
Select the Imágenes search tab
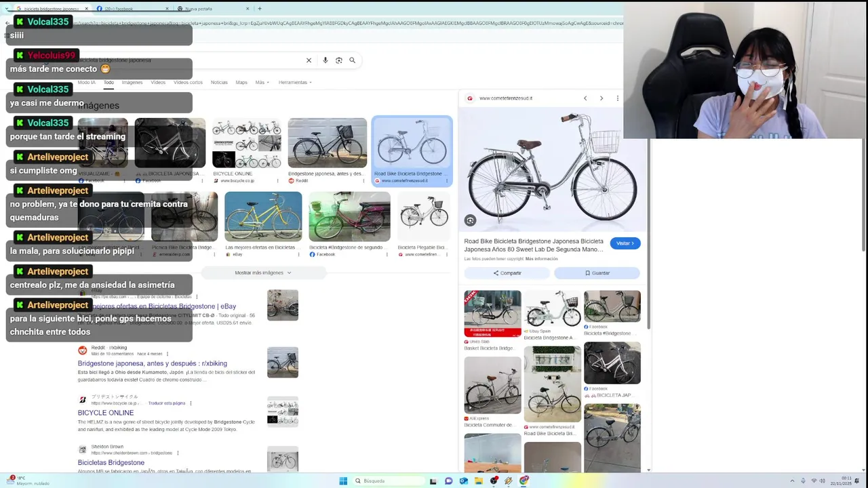132,82
